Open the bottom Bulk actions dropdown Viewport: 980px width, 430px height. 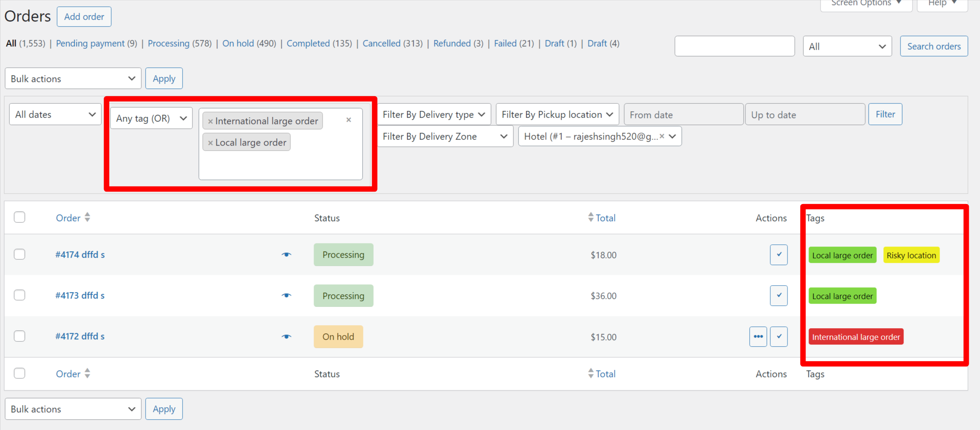[x=73, y=409]
